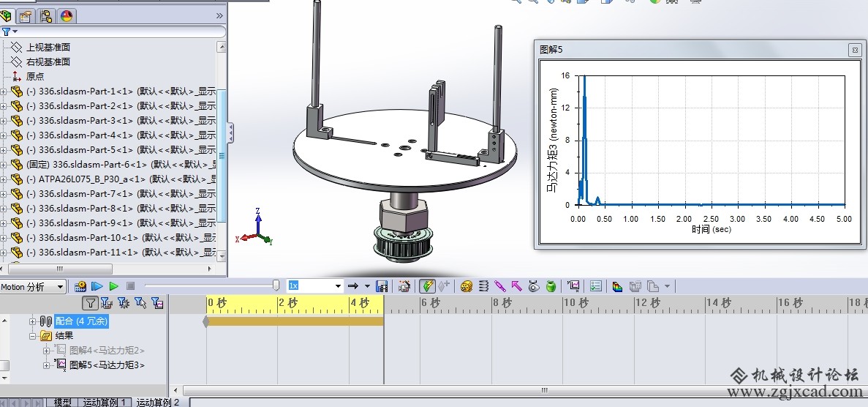This screenshot has height=407, width=868.
Task: Open the last toolbar icon's dropdown arrow
Action: [x=667, y=286]
